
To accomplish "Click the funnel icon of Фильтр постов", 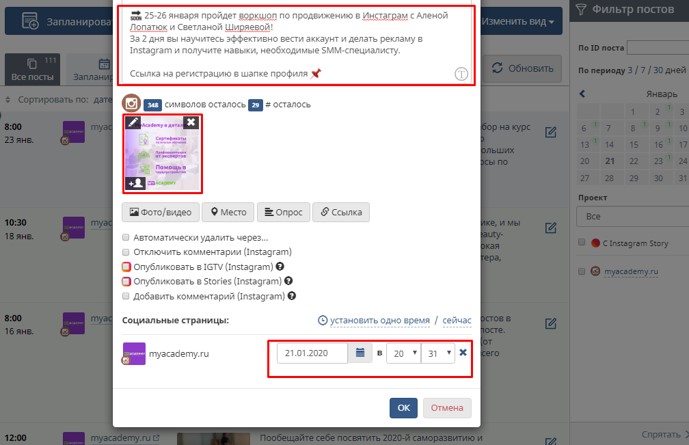I will (x=581, y=9).
